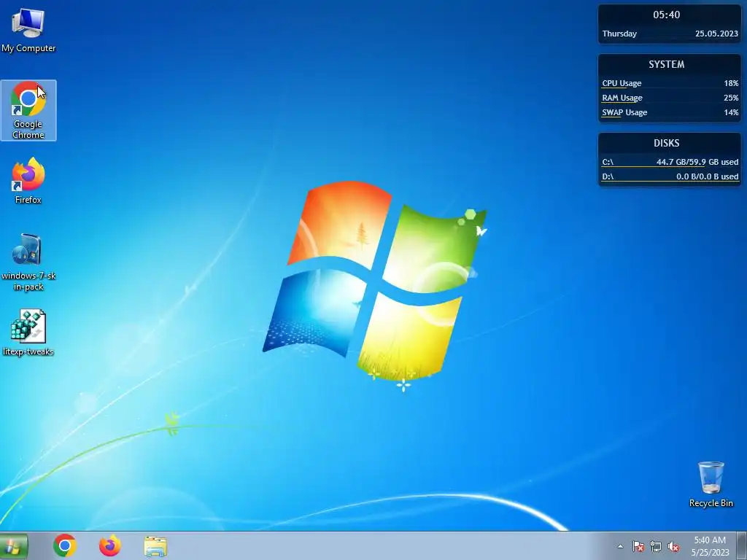Open Action Center flag tray icon
747x560 pixels.
pos(638,546)
